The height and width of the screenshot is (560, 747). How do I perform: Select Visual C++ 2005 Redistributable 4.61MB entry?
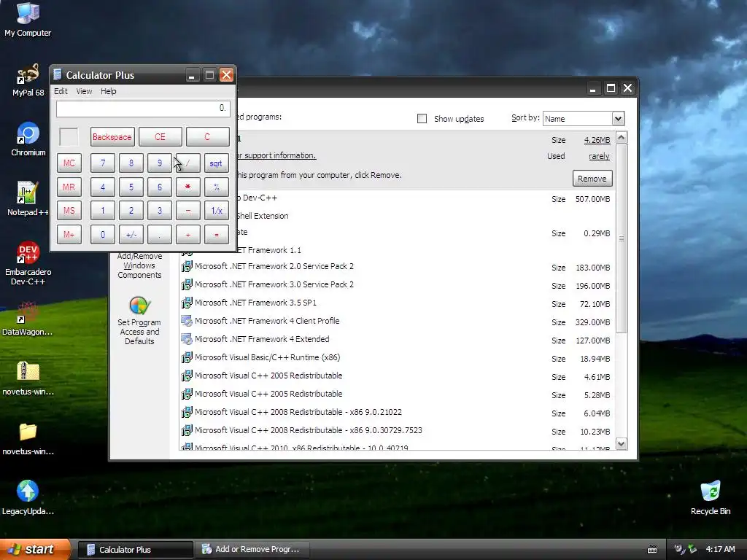pos(398,376)
